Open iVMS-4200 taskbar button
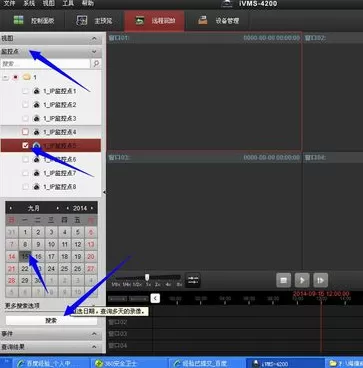Viewport: 363px width, 368px height. point(285,363)
